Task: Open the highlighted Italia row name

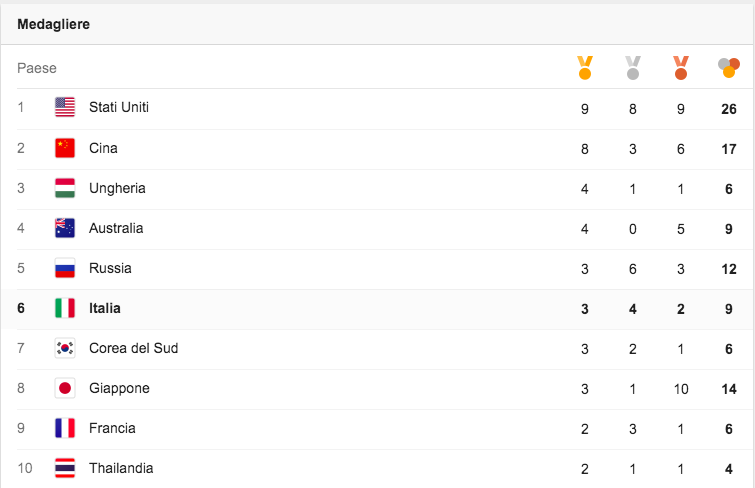Action: coord(105,308)
